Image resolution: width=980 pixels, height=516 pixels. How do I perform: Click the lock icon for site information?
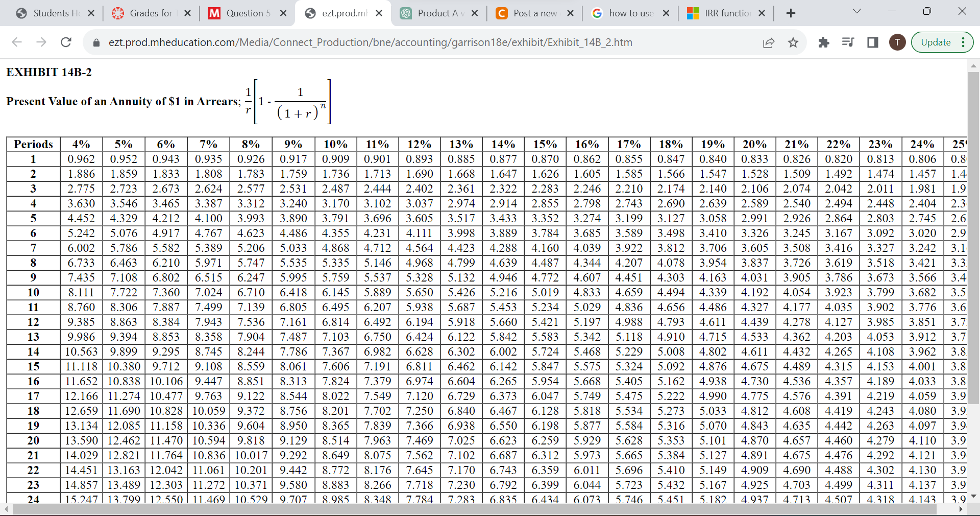96,42
